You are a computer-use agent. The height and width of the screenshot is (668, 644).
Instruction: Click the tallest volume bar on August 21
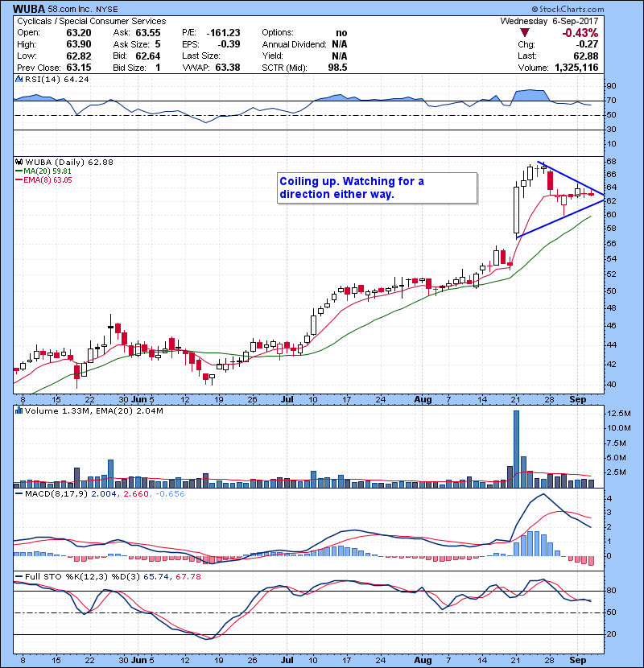[517, 449]
